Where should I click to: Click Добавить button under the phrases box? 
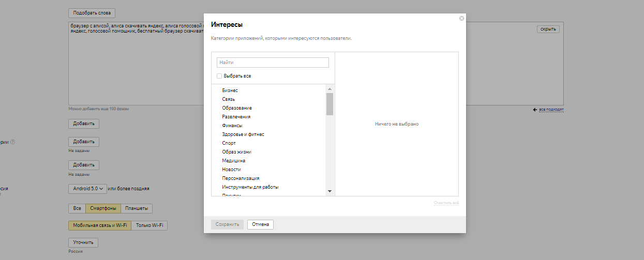pos(83,124)
